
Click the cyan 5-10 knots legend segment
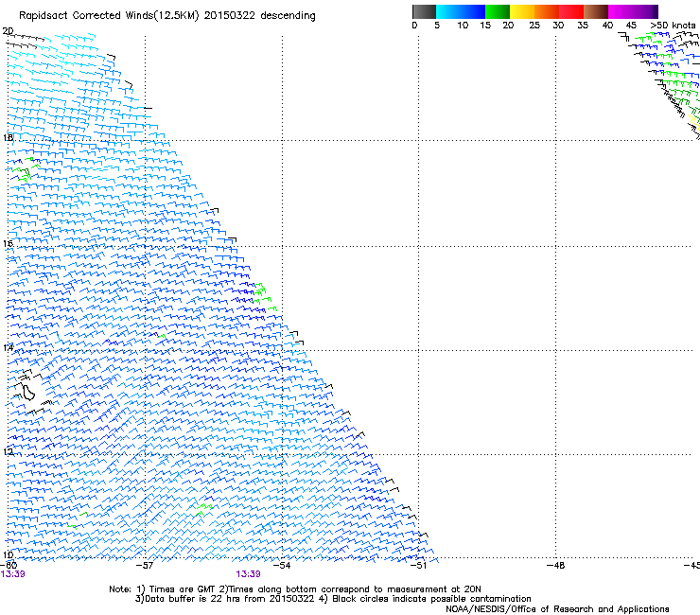(448, 11)
